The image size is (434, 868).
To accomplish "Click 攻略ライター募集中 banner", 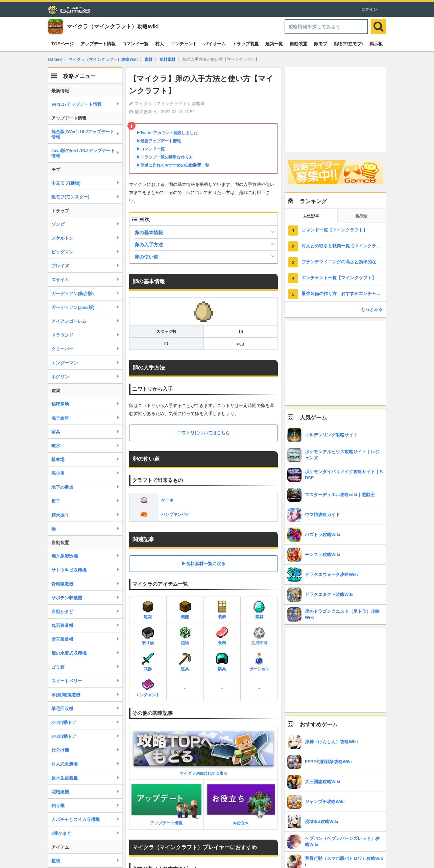I will pyautogui.click(x=335, y=172).
